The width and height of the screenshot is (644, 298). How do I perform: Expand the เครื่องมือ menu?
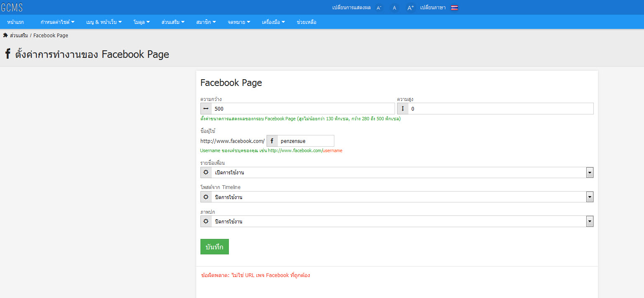pyautogui.click(x=273, y=22)
